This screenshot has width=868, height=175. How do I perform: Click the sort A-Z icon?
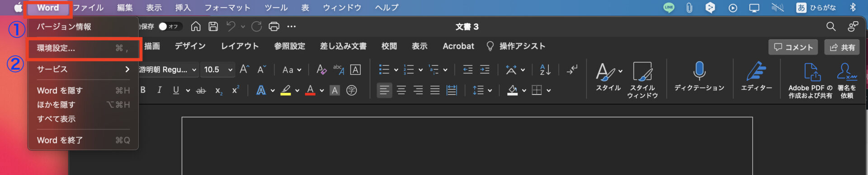(545, 69)
